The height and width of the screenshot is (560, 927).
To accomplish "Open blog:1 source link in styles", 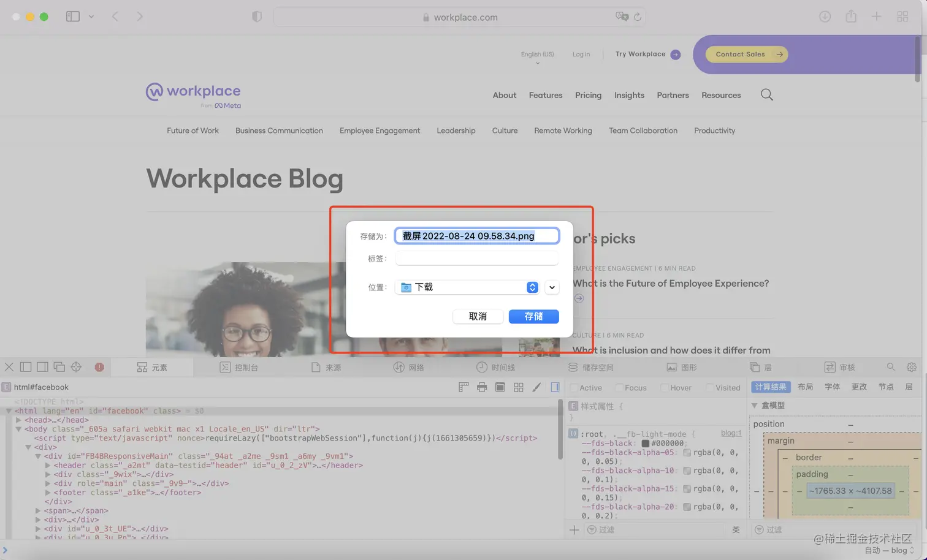I will [731, 433].
